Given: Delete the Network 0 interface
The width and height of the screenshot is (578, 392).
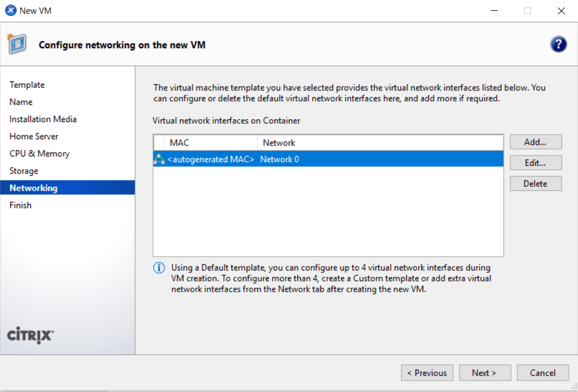Looking at the screenshot, I should click(535, 183).
